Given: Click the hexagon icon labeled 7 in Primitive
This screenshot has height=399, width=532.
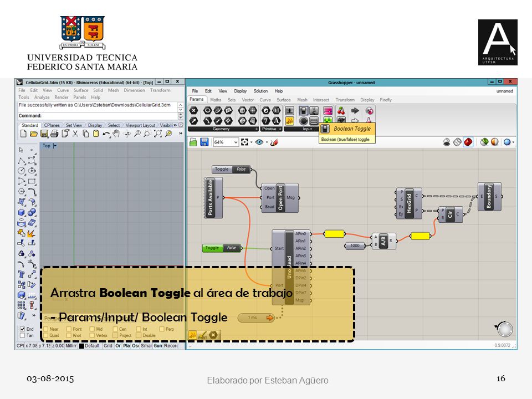Looking at the screenshot, I should (266, 120).
